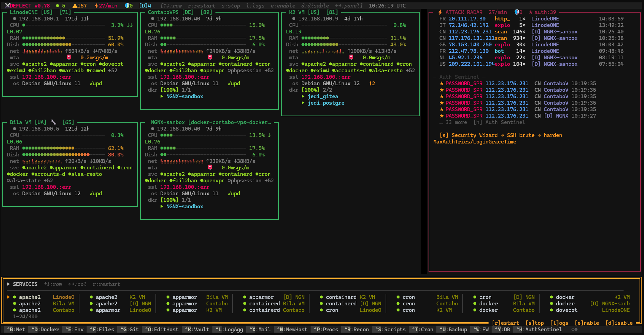Click the [d]isable service button
Image resolution: width=644 pixels, height=335 pixels.
click(x=619, y=323)
